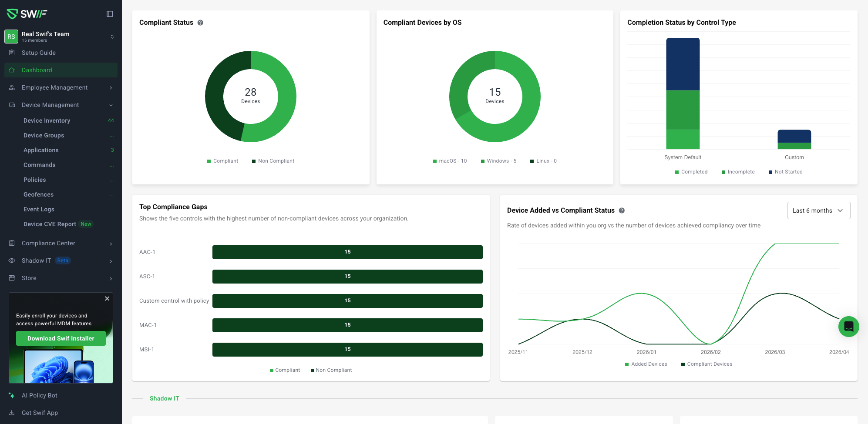Open the chat support bubble
Image resolution: width=868 pixels, height=424 pixels.
pyautogui.click(x=848, y=326)
